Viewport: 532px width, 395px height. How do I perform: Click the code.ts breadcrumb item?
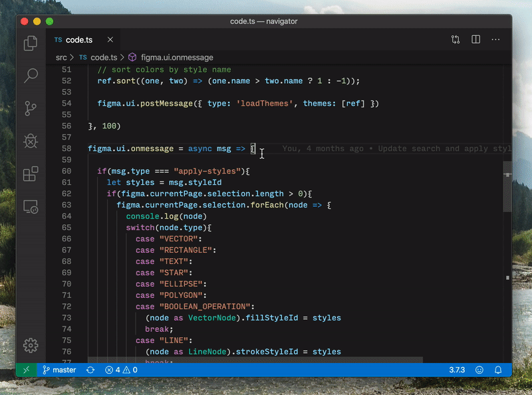[104, 57]
